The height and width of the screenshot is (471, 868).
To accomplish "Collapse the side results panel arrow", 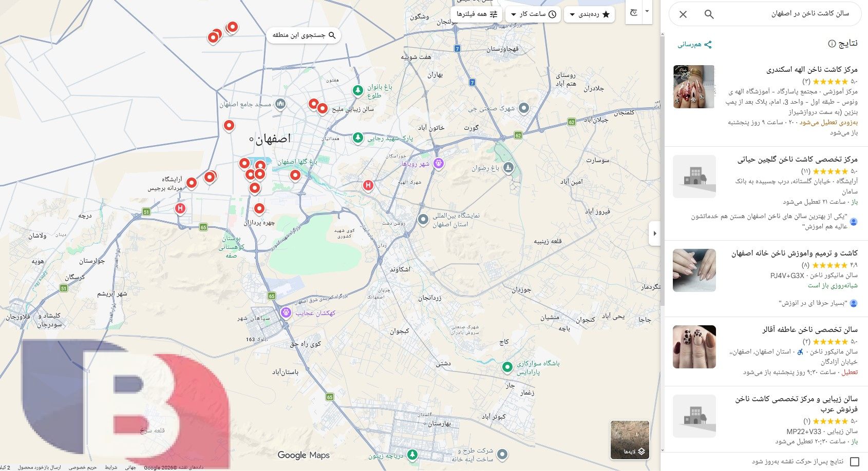I will (x=654, y=233).
